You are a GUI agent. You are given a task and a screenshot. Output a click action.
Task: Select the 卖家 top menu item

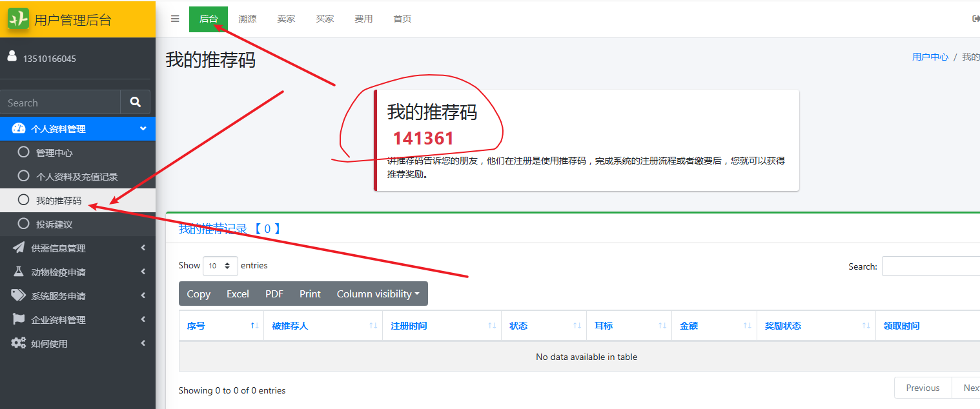(286, 19)
